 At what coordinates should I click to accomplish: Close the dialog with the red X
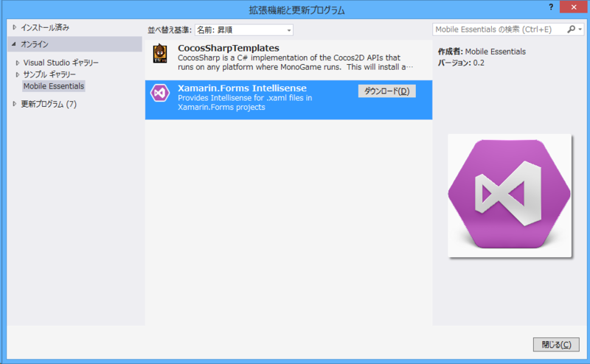(x=574, y=7)
